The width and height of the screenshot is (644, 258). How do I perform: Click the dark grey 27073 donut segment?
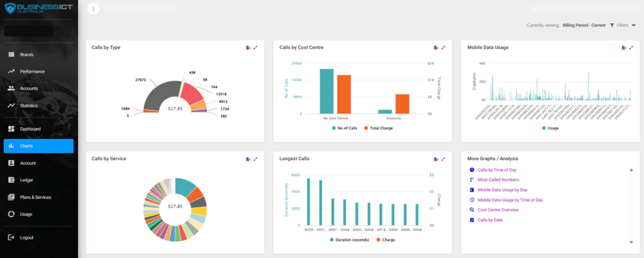click(161, 94)
